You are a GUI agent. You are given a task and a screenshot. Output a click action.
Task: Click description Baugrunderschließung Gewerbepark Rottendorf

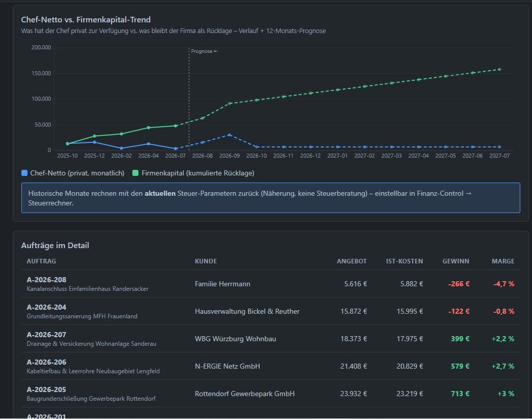point(91,399)
